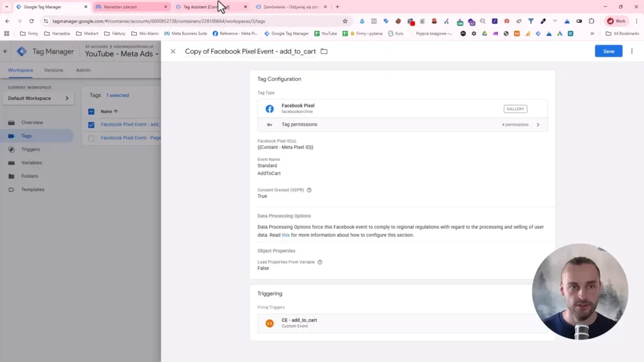Reload the page with the refresh icon
Screen dimensions: 644x362
point(31,21)
